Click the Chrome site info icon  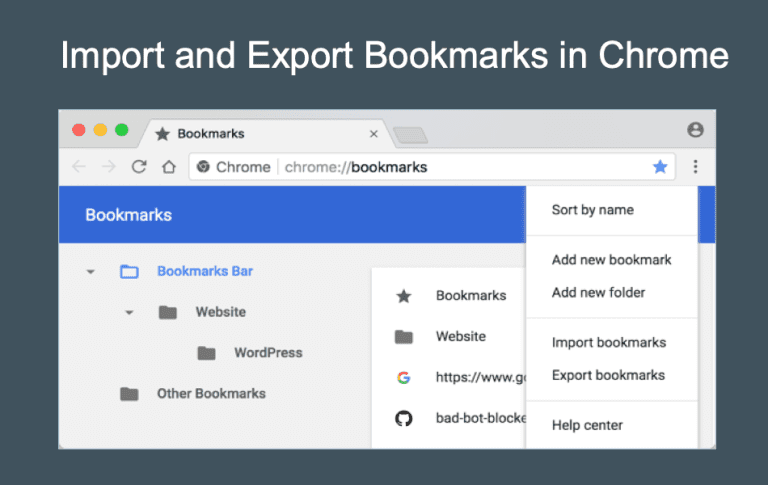[x=203, y=167]
